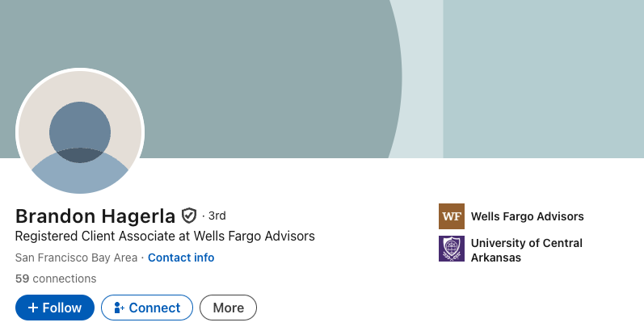644x335 pixels.
Task: Open the Wells Fargo Advisors WF logo
Action: click(452, 216)
